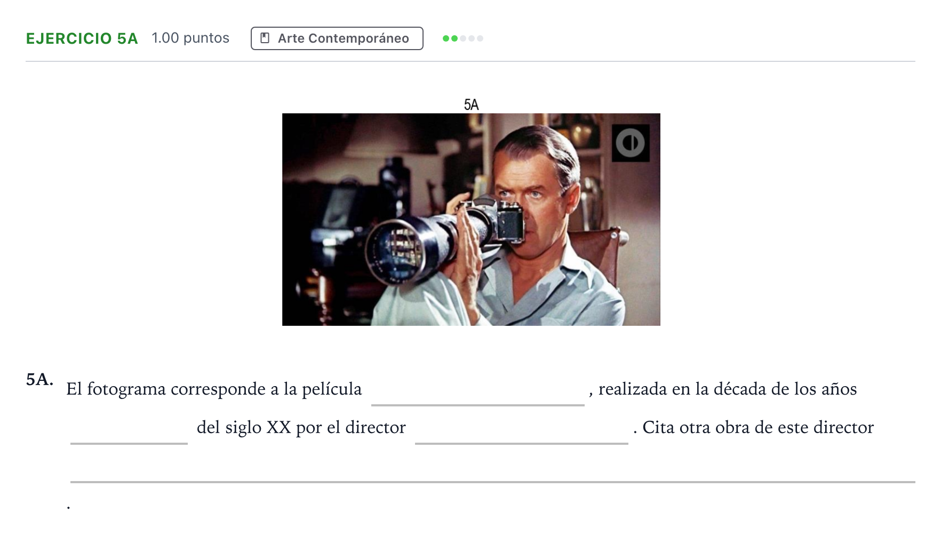Click the decade blank before 'del siglo XX'

coord(129,429)
